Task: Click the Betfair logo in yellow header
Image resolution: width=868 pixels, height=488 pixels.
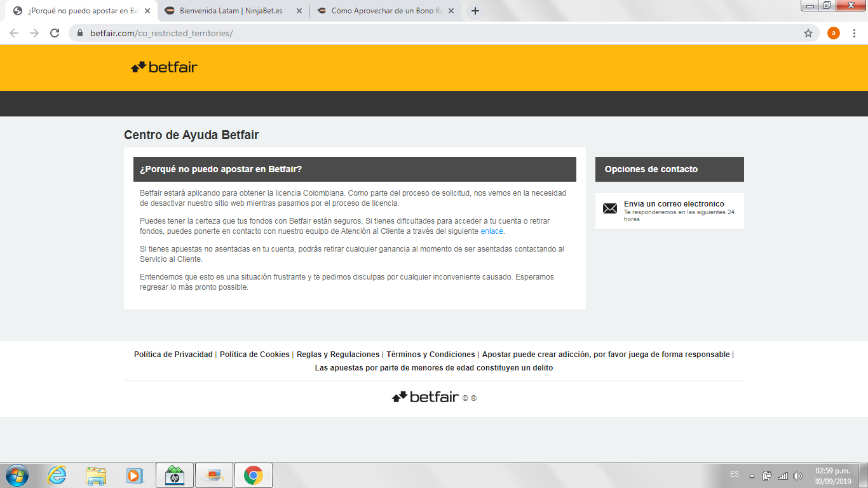Action: (x=164, y=67)
